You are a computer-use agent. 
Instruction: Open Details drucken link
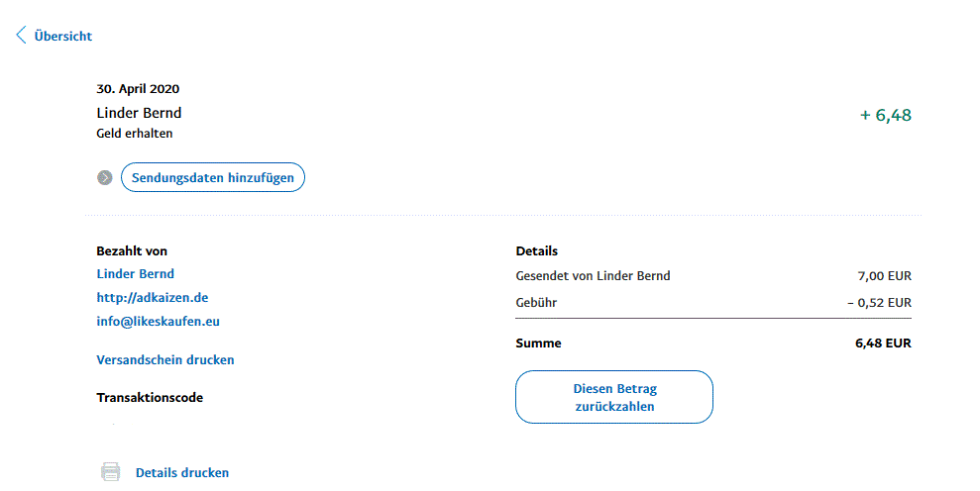click(x=181, y=473)
